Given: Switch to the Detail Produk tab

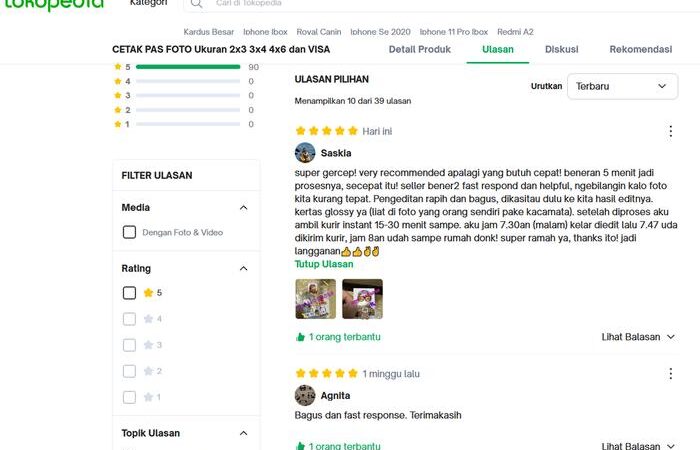Looking at the screenshot, I should pos(420,50).
